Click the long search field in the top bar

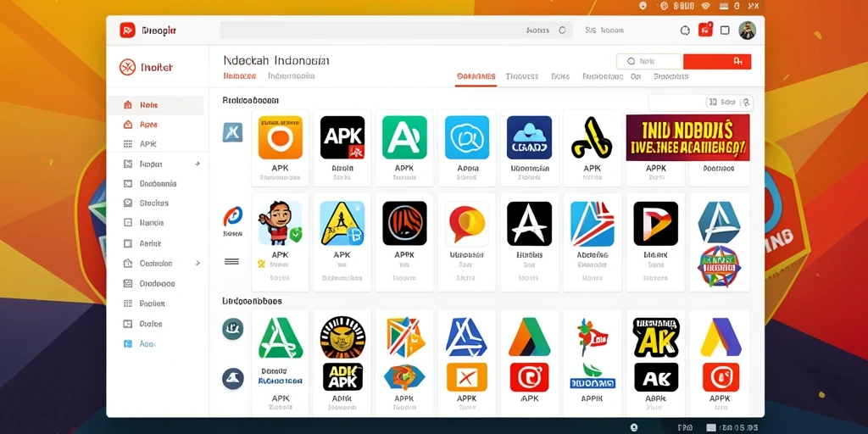coord(397,31)
